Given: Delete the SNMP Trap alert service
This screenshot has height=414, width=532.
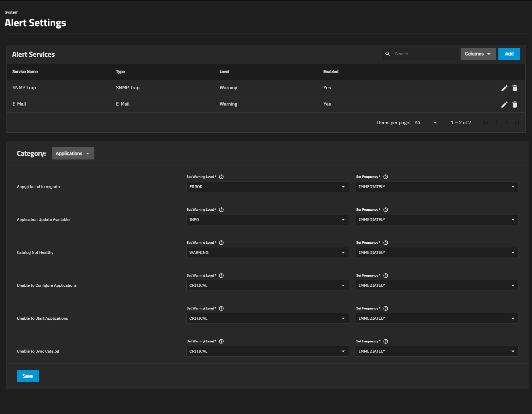Looking at the screenshot, I should coord(515,88).
